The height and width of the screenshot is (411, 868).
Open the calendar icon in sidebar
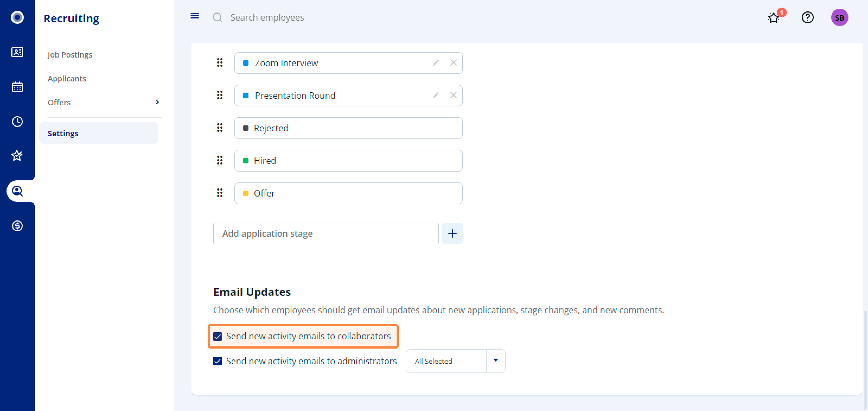pyautogui.click(x=17, y=87)
